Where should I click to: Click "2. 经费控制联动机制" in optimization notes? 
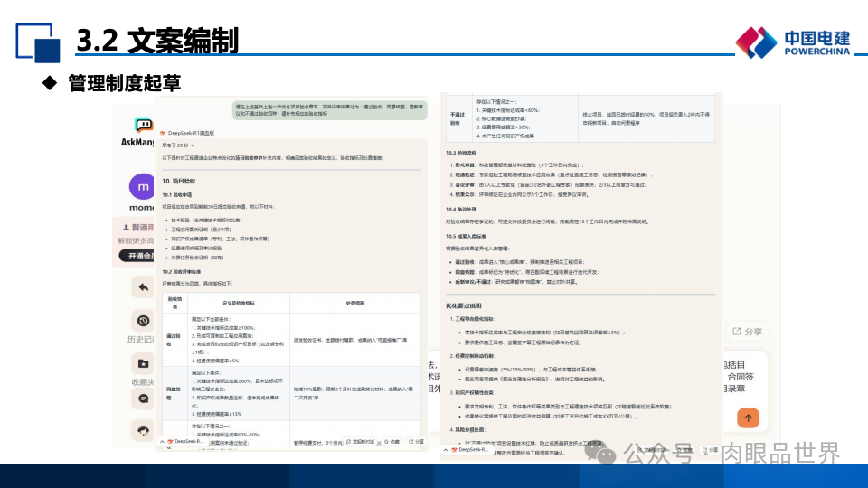[472, 356]
